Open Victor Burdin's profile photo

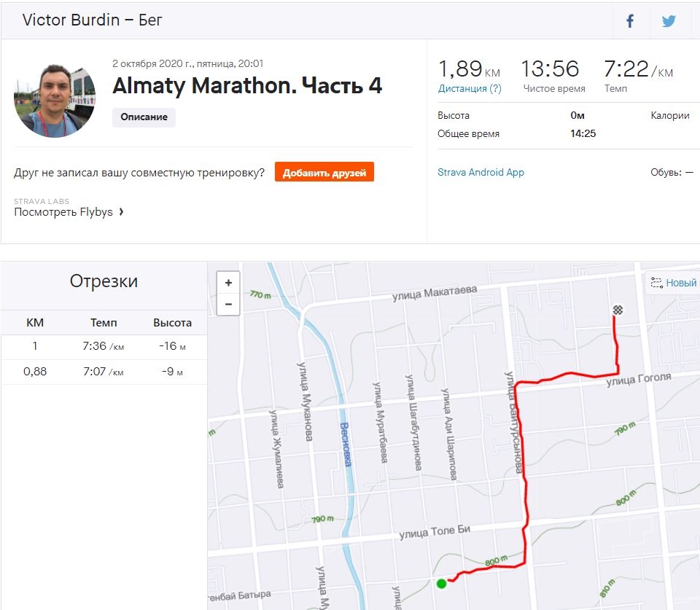55,100
